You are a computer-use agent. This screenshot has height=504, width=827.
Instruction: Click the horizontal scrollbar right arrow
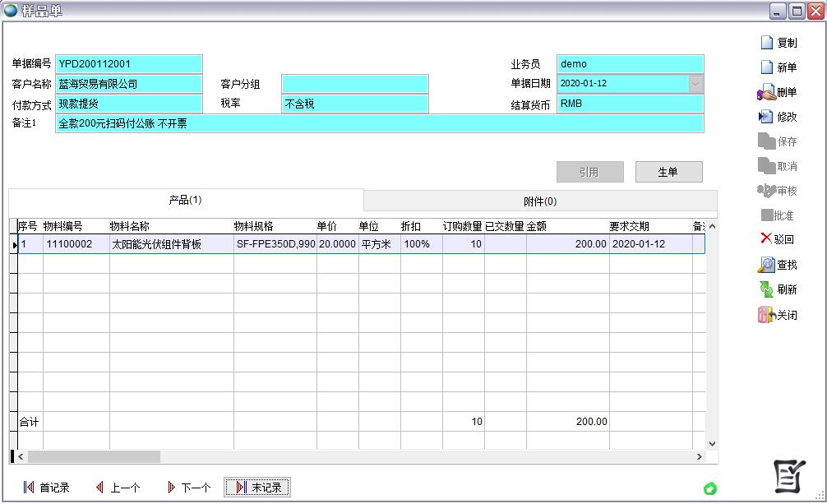coord(700,456)
